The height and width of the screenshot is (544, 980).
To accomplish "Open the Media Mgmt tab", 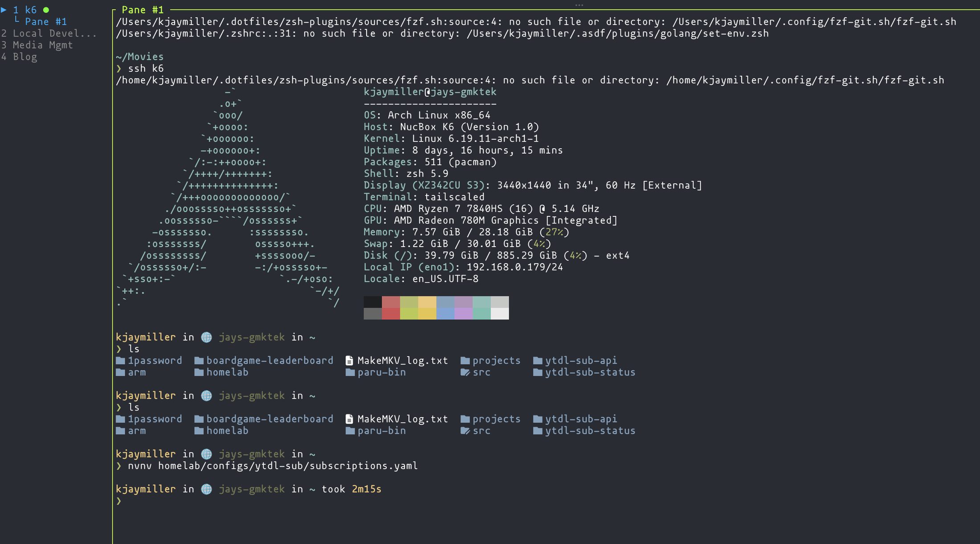I will tap(42, 45).
